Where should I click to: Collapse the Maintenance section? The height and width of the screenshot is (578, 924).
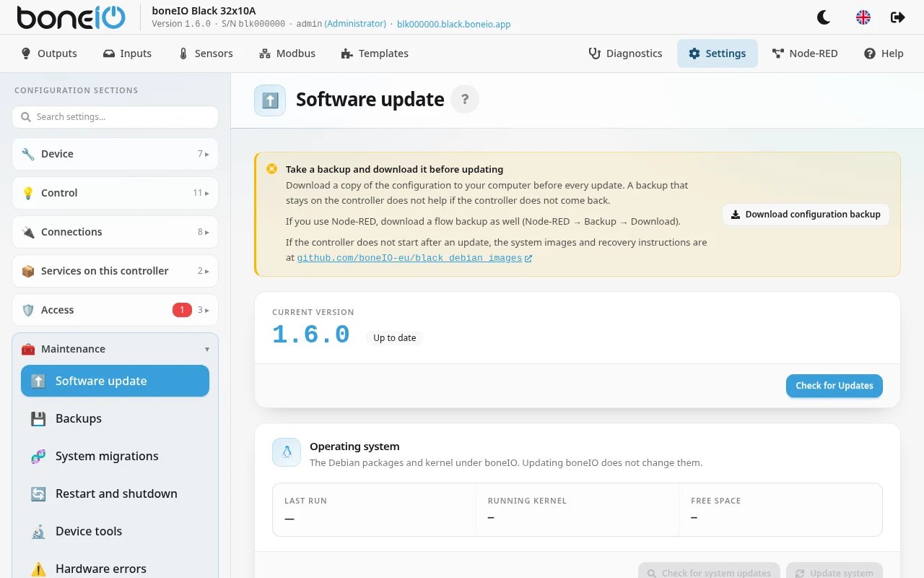tap(115, 349)
